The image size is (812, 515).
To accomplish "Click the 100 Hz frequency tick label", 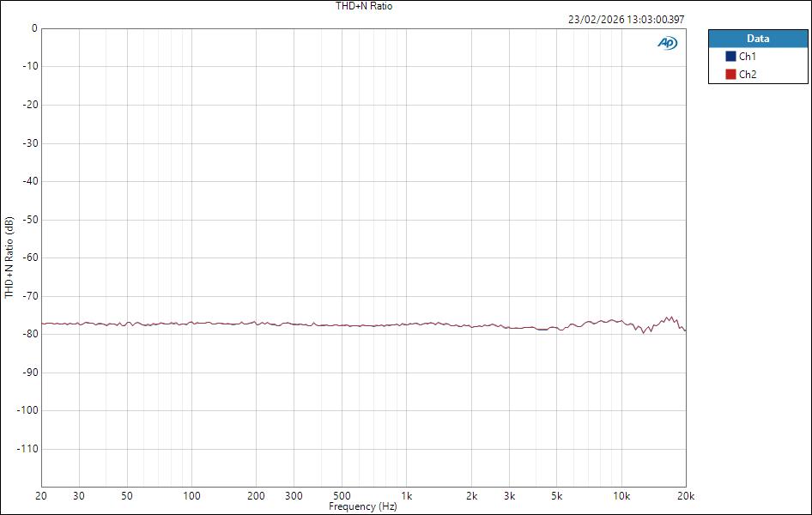I will [193, 496].
